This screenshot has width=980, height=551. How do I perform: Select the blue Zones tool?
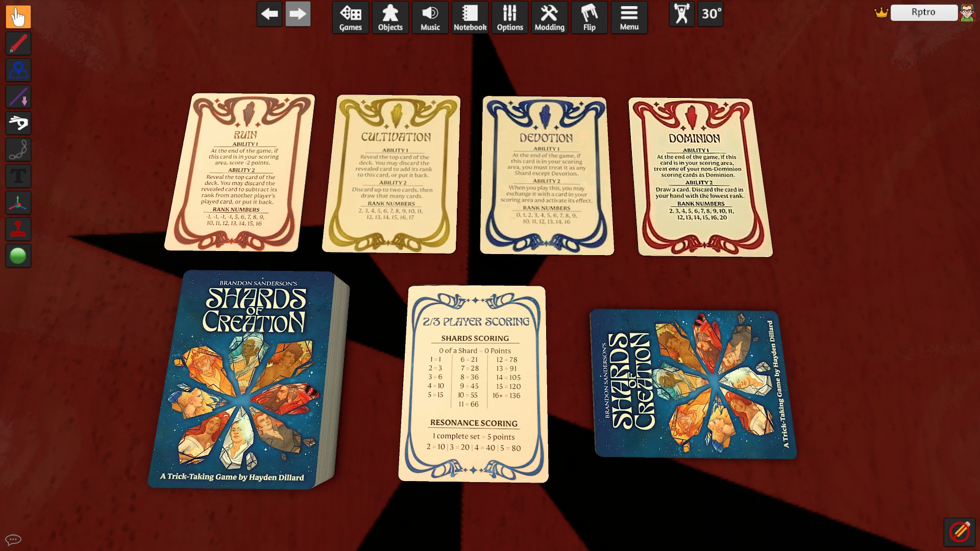(18, 70)
